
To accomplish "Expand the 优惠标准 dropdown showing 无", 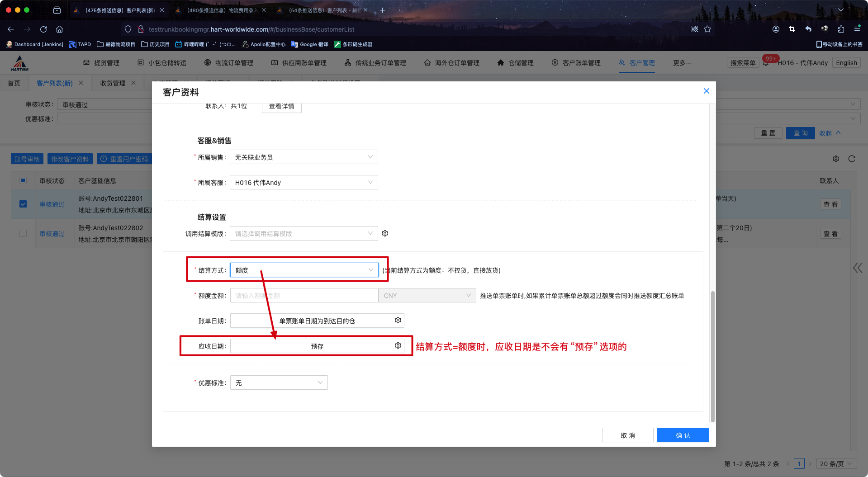I will pos(279,382).
